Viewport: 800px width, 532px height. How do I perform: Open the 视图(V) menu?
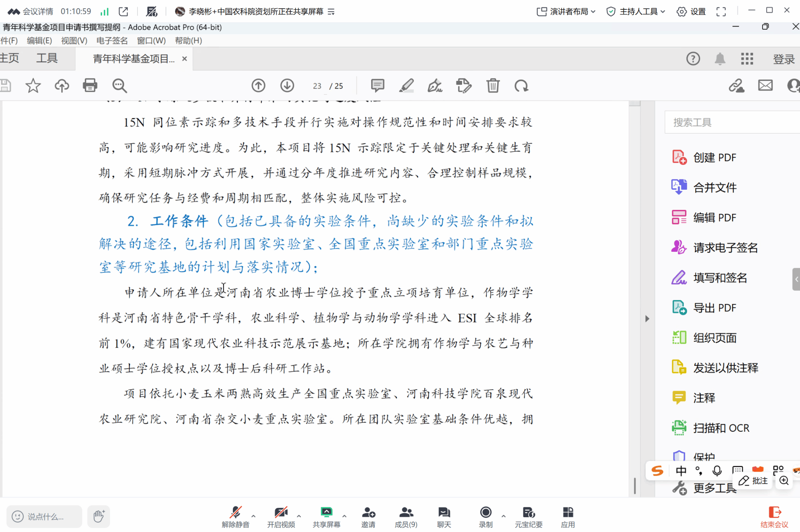click(x=74, y=41)
